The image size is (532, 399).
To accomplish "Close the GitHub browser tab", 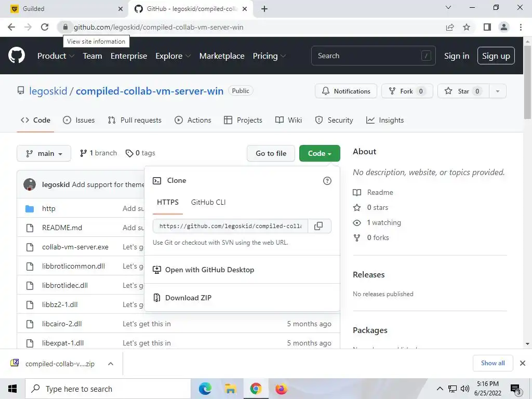I will pos(245,9).
